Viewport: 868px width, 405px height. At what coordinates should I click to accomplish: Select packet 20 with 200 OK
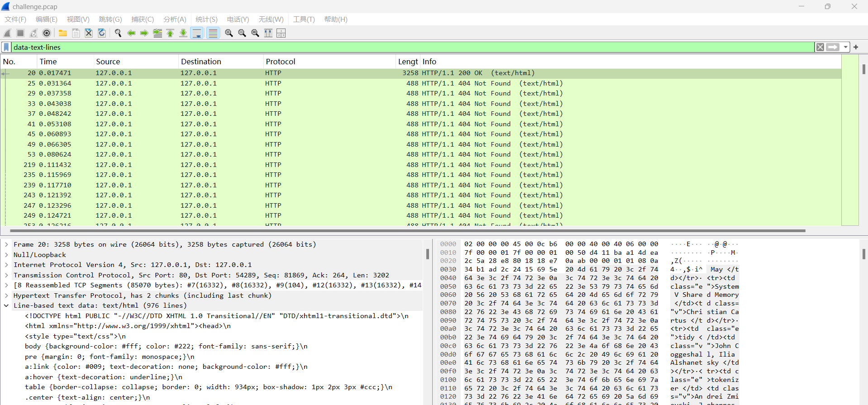click(421, 73)
